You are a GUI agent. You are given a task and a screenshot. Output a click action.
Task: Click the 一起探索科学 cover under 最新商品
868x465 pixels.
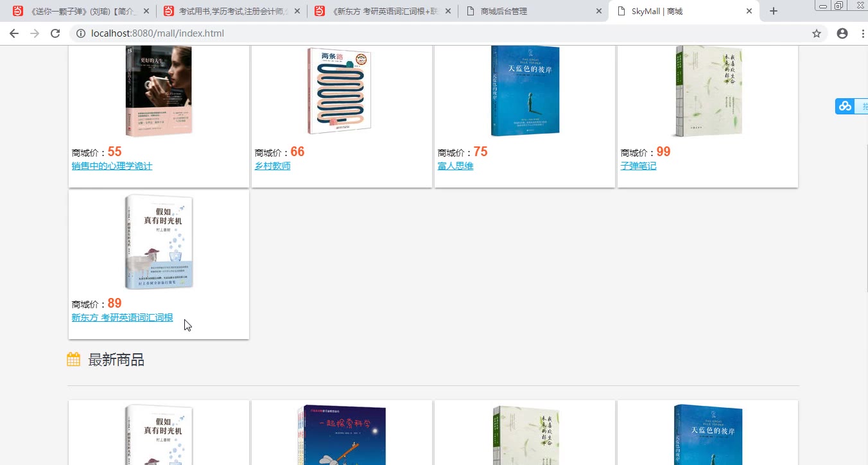[342, 435]
